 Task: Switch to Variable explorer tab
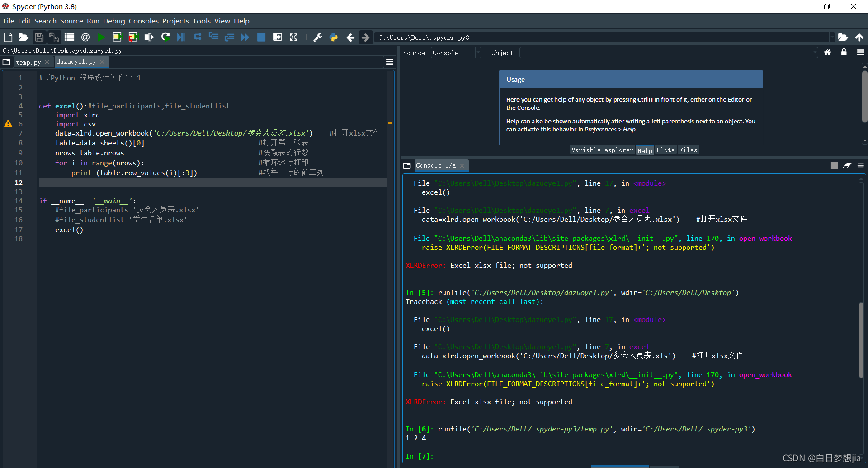[602, 150]
